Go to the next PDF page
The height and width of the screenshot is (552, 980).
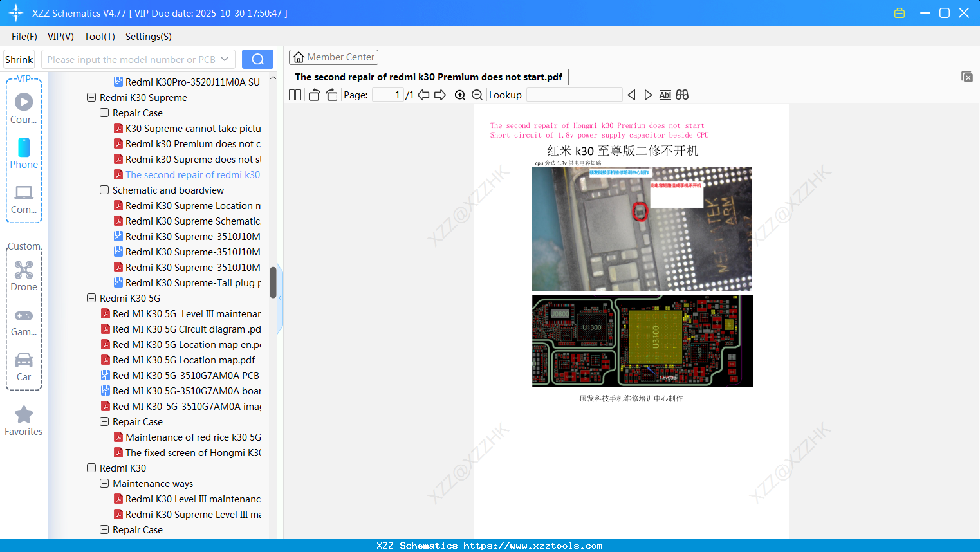(440, 94)
